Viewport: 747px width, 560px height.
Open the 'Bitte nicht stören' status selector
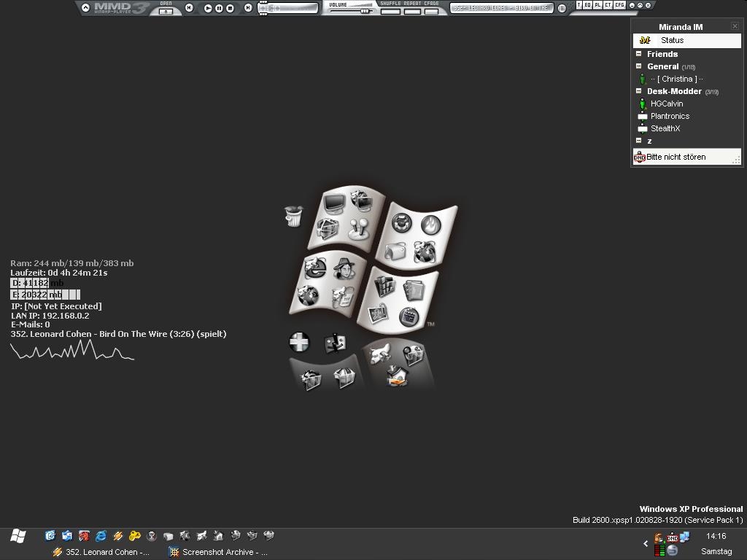pyautogui.click(x=686, y=157)
